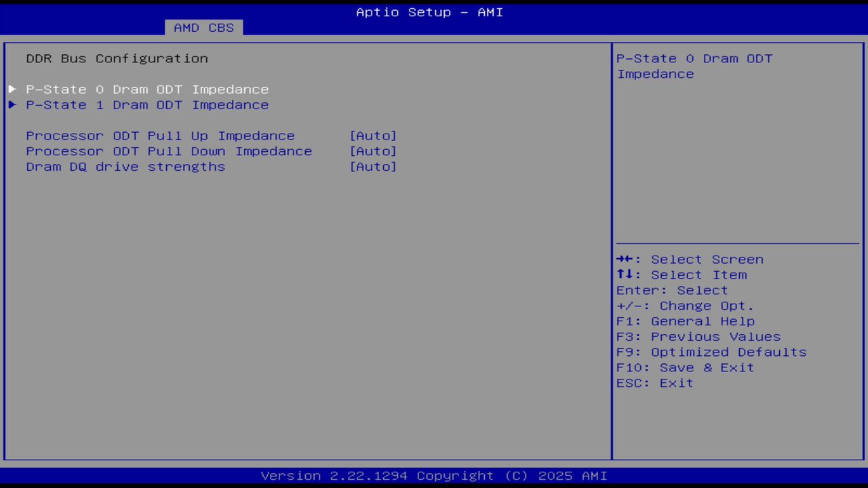Click the arrow beside P-State 0 entry
The image size is (868, 488).
coord(12,89)
